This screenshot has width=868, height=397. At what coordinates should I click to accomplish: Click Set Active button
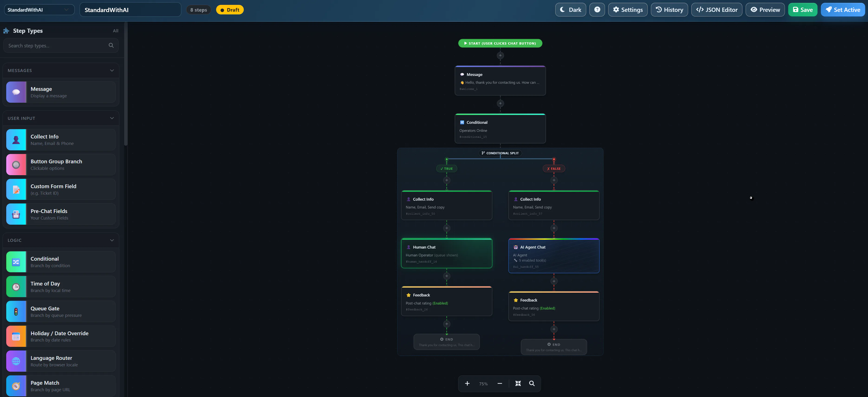(842, 10)
